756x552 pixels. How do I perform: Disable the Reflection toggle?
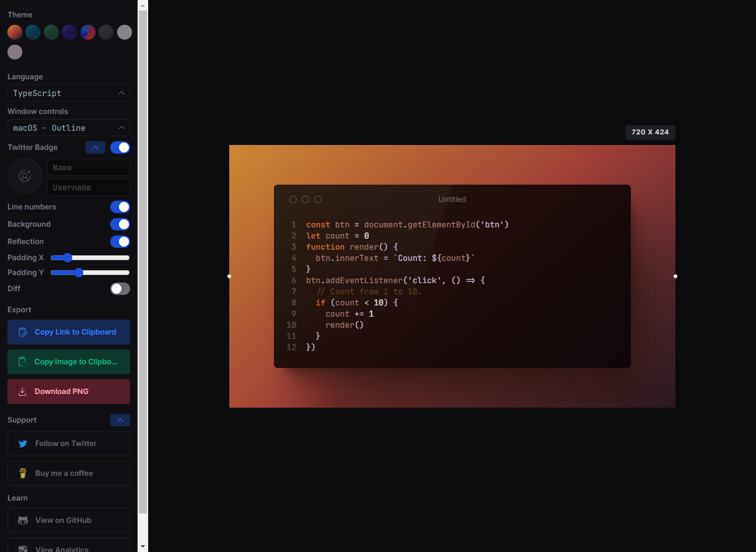pyautogui.click(x=120, y=242)
